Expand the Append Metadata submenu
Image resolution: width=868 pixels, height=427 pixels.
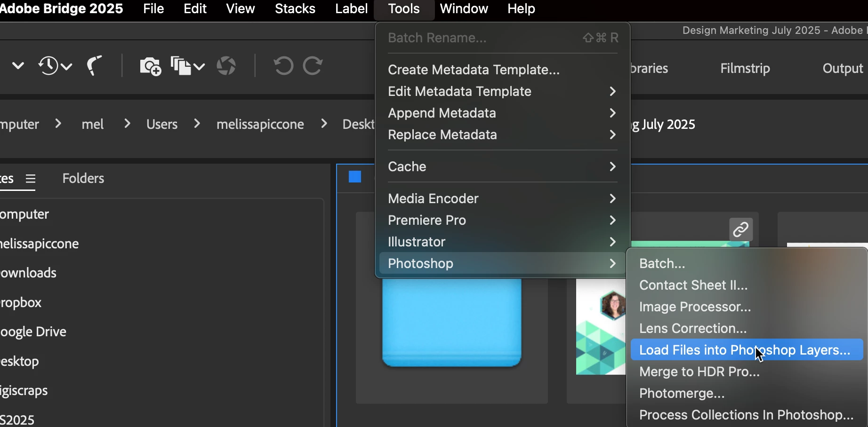(x=502, y=113)
